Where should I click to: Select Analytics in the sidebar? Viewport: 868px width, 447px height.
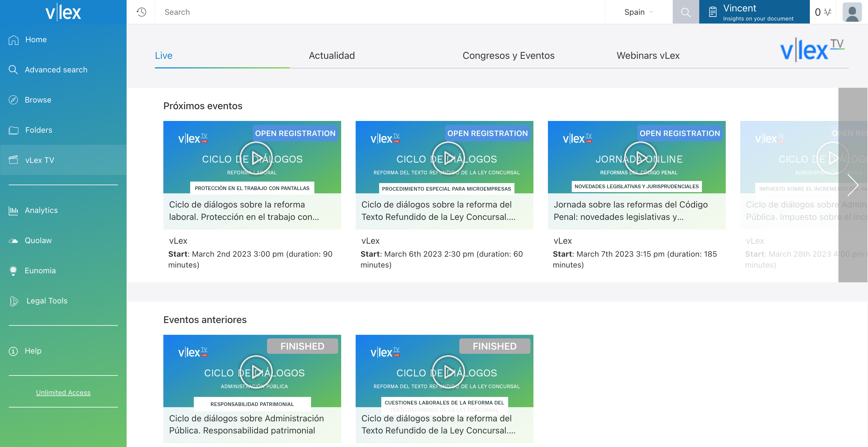click(63, 211)
